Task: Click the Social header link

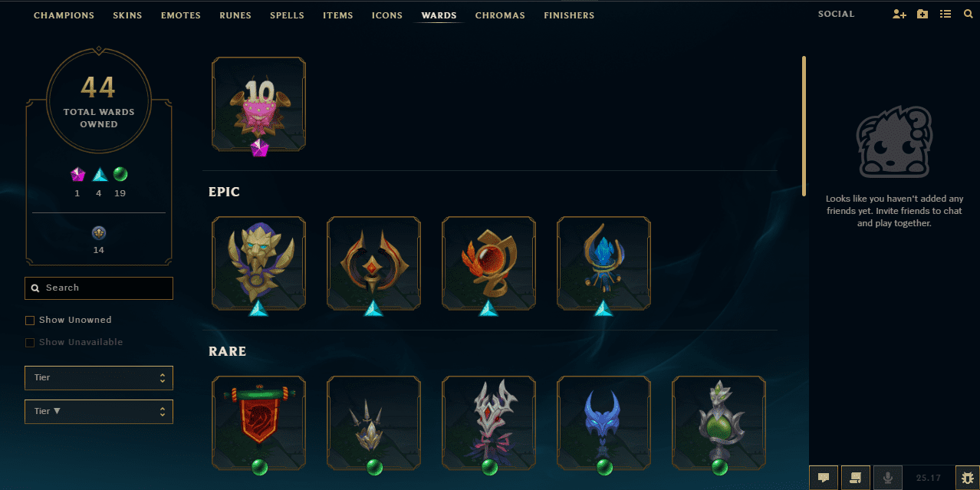Action: pos(836,15)
